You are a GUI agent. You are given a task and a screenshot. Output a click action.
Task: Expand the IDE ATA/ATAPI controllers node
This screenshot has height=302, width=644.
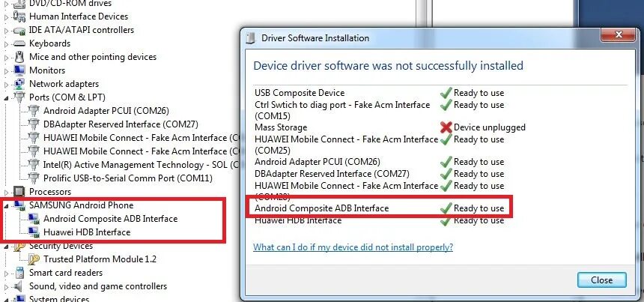click(7, 30)
